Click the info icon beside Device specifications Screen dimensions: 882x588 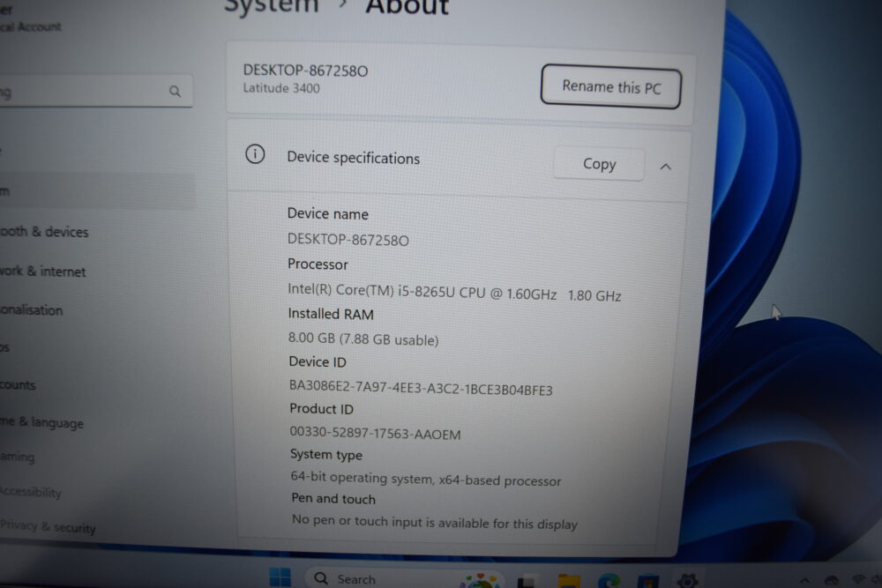[255, 154]
